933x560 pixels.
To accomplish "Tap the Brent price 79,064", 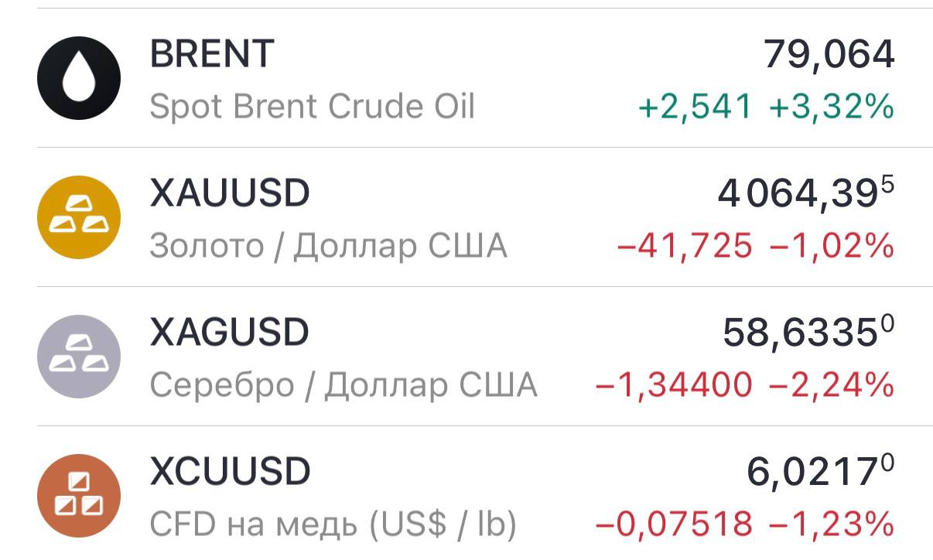I will [x=829, y=55].
